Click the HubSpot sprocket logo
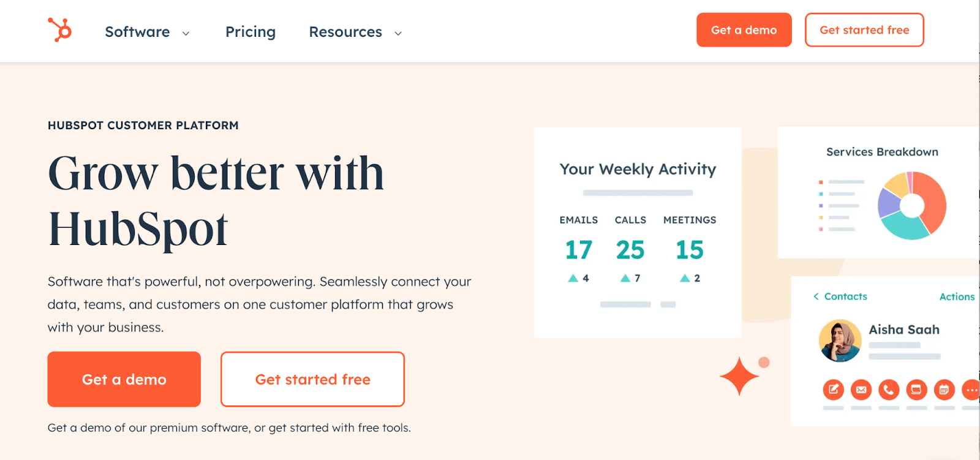This screenshot has width=980, height=460. 60,29
